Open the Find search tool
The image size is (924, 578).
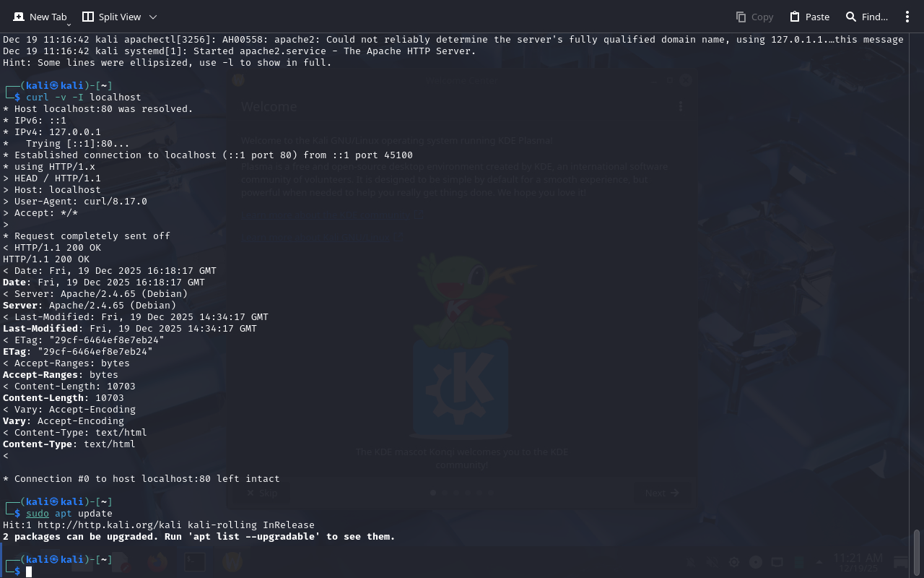(867, 17)
